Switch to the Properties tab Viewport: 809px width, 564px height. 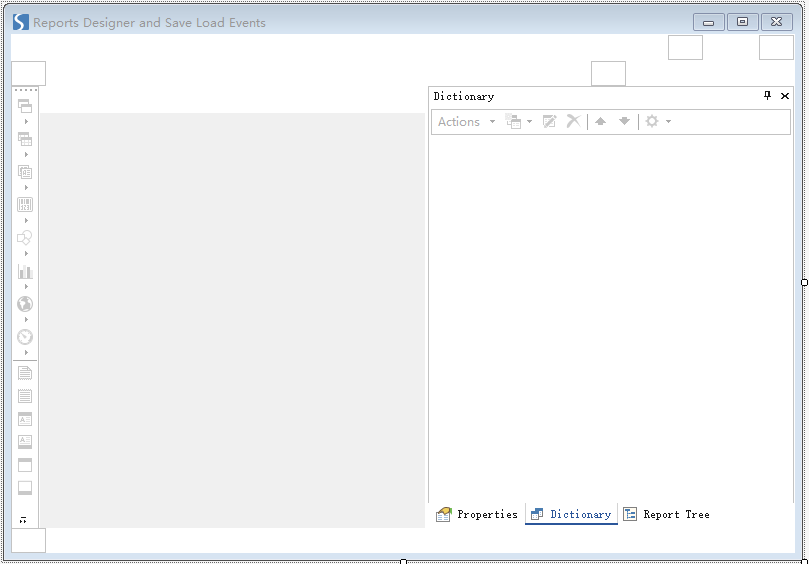tap(477, 514)
